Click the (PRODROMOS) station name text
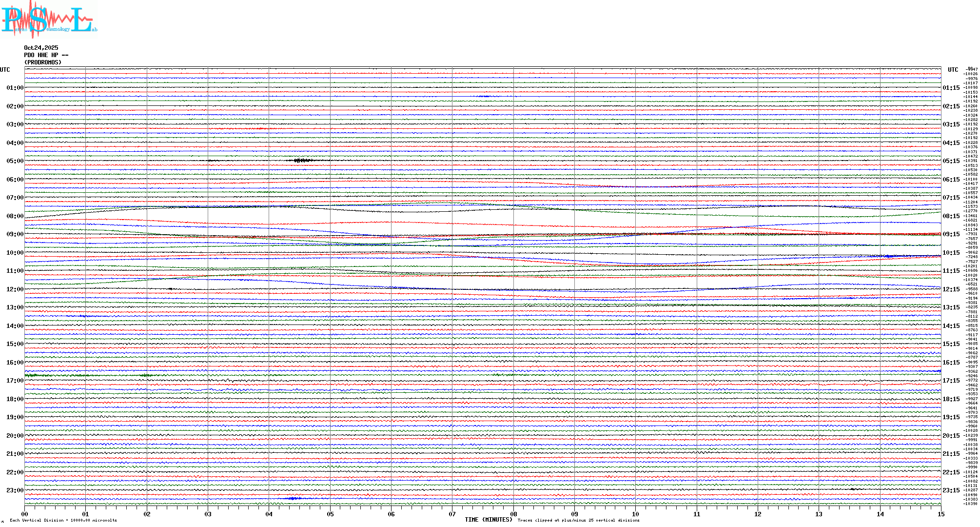This screenshot has height=527, width=980. 43,62
